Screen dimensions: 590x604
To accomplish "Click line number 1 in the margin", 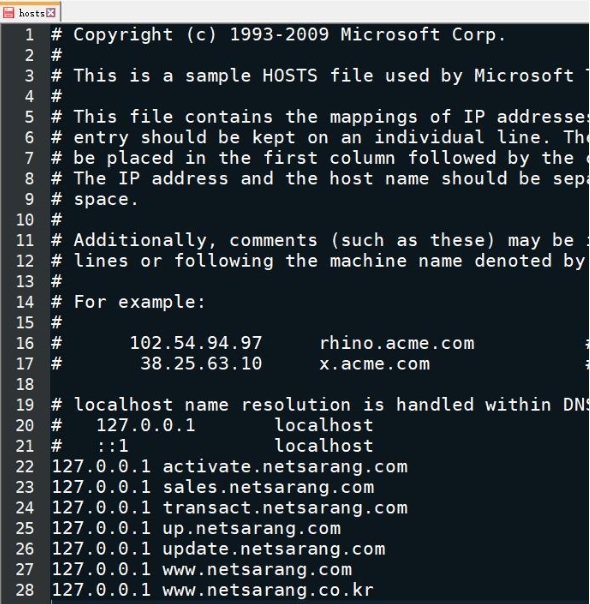I will (29, 35).
